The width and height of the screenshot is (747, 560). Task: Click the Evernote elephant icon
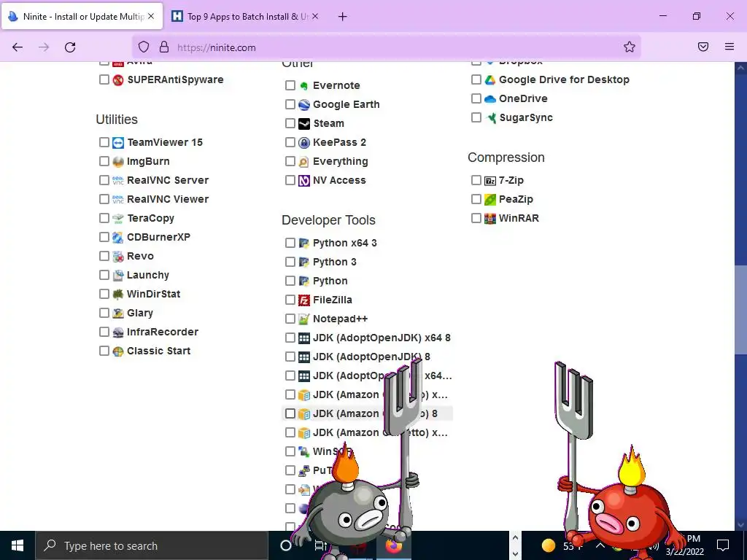[x=304, y=86]
